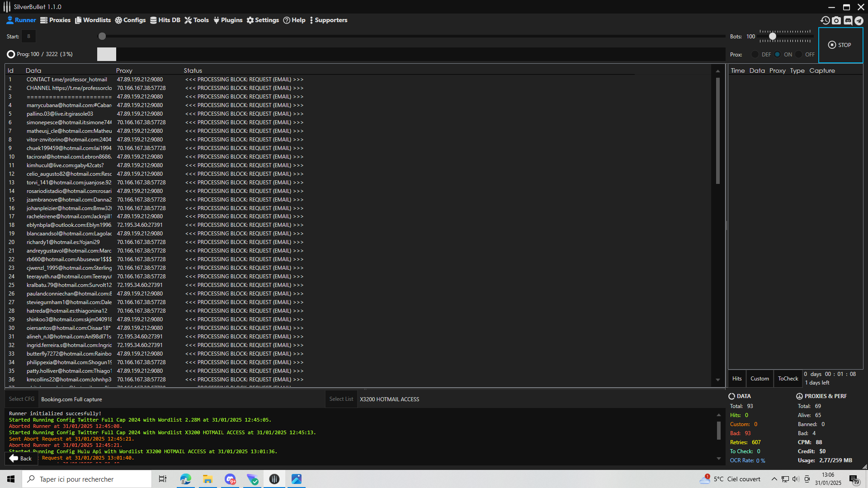Click the Back button
Viewport: 868px width, 488px height.
pos(21,459)
